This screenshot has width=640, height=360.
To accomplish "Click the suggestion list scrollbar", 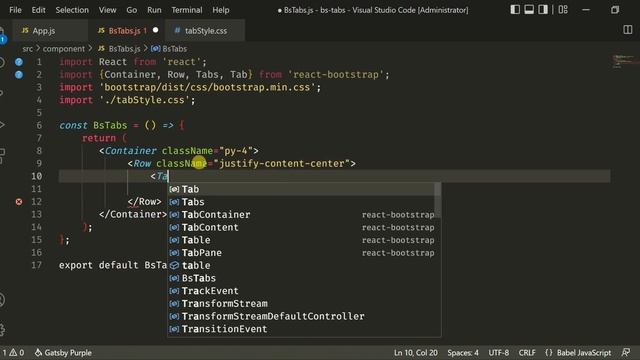I will point(438,200).
